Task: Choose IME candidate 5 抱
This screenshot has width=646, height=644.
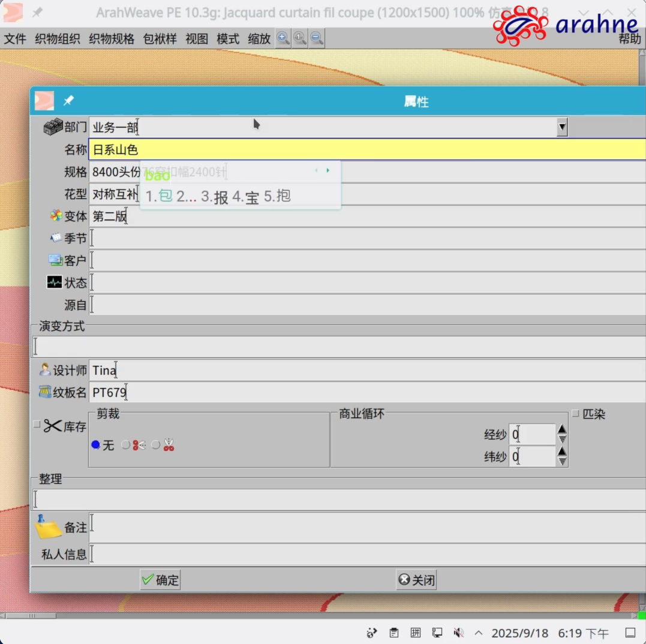Action: click(277, 196)
